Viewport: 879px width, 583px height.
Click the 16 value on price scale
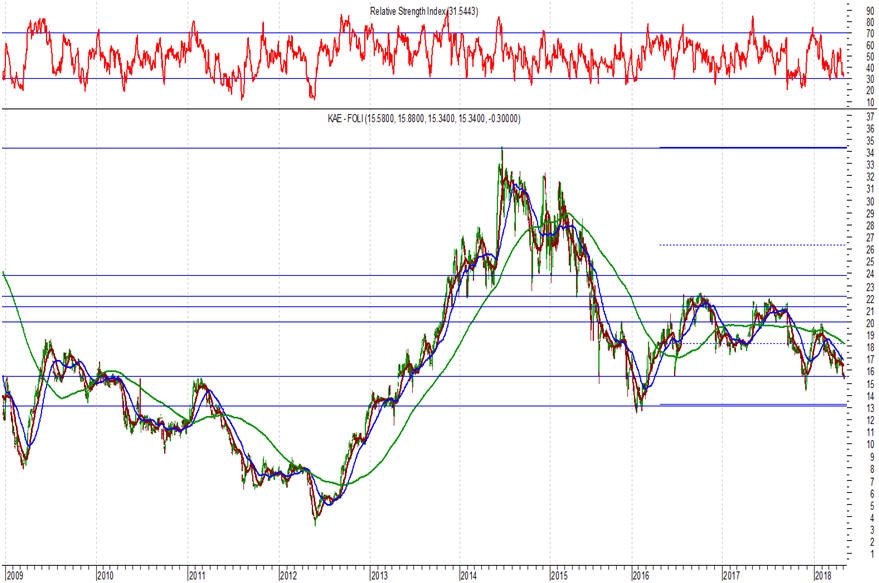(870, 372)
